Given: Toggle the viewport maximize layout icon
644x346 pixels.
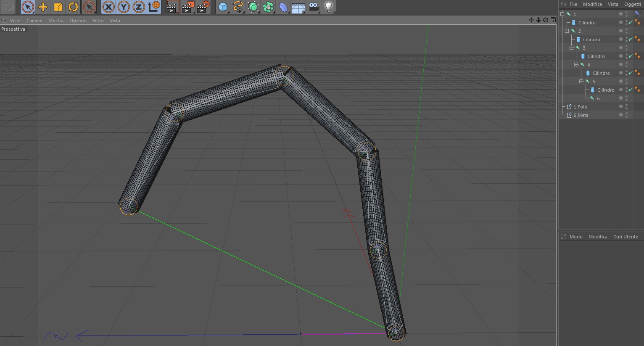Looking at the screenshot, I should pos(553,20).
